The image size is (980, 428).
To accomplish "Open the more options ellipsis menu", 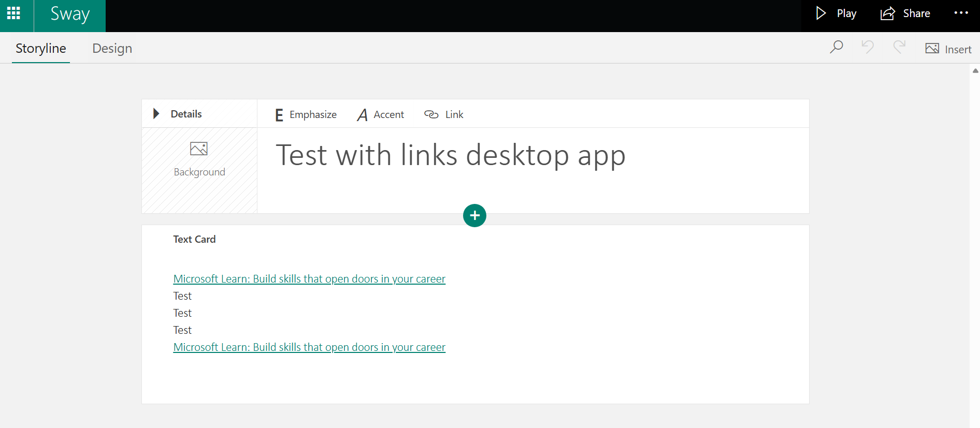I will tap(961, 13).
